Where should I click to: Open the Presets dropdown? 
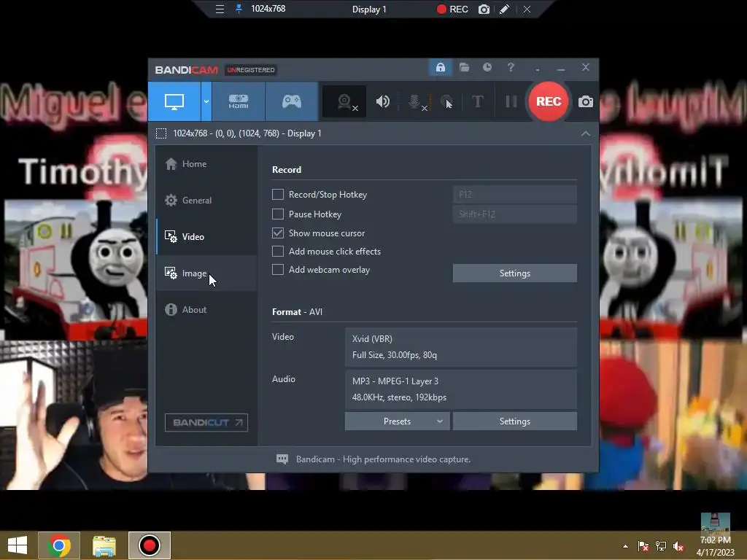tap(397, 421)
